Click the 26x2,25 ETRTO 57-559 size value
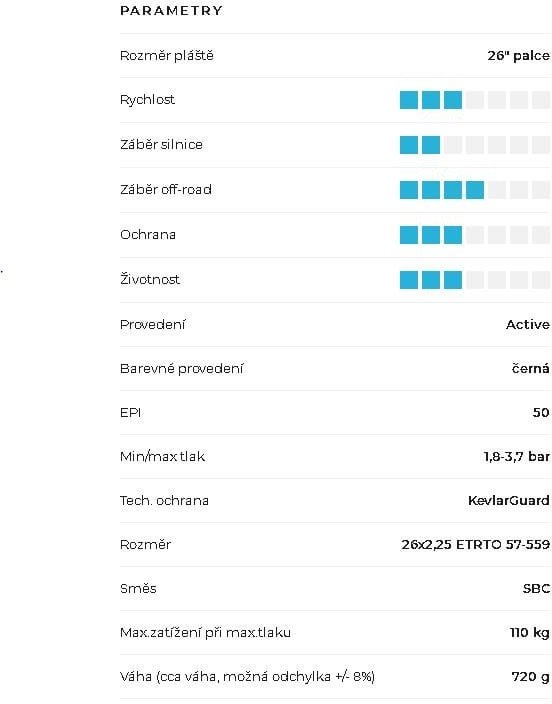This screenshot has width=552, height=704. [x=476, y=544]
